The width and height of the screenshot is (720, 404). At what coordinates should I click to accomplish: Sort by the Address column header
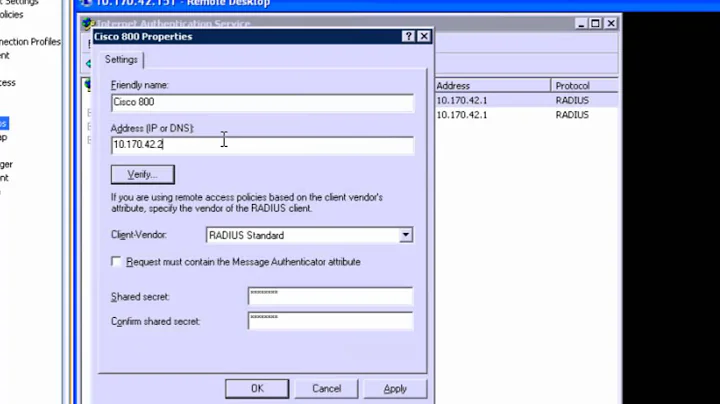click(x=492, y=86)
